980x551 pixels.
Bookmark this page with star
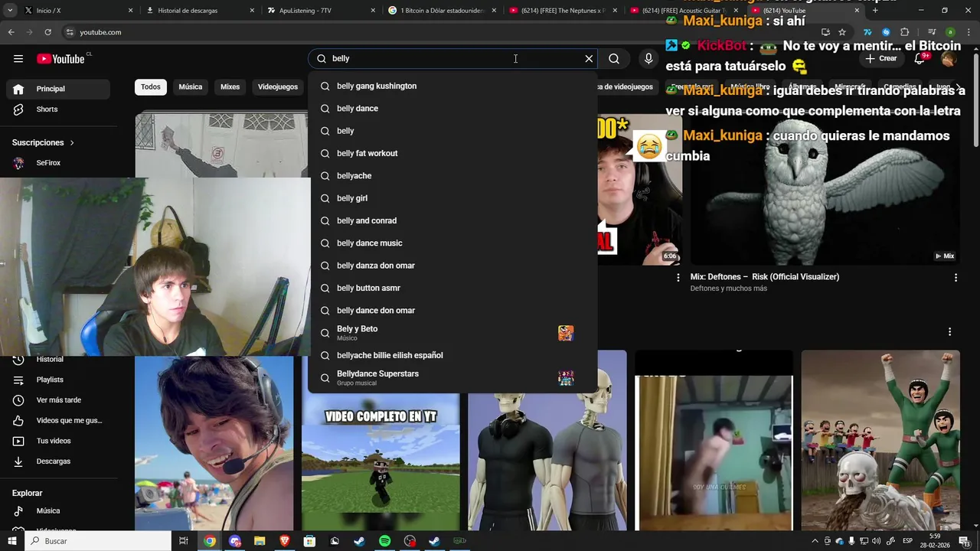[842, 32]
